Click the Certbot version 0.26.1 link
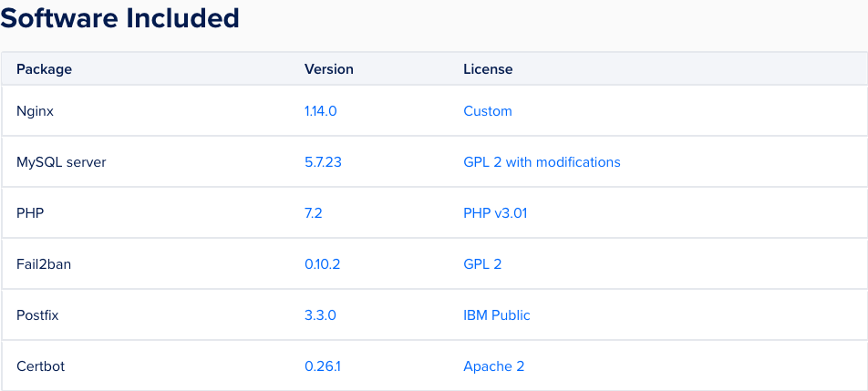The width and height of the screenshot is (868, 391). pos(322,366)
